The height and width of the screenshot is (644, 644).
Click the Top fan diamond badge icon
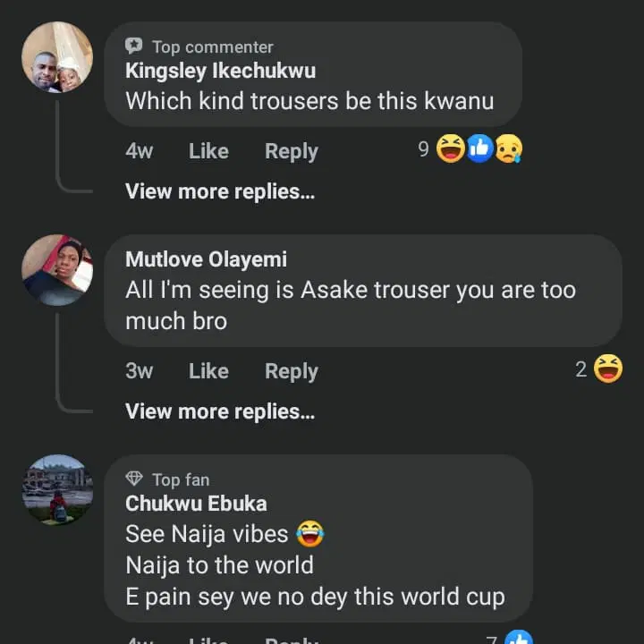coord(134,479)
